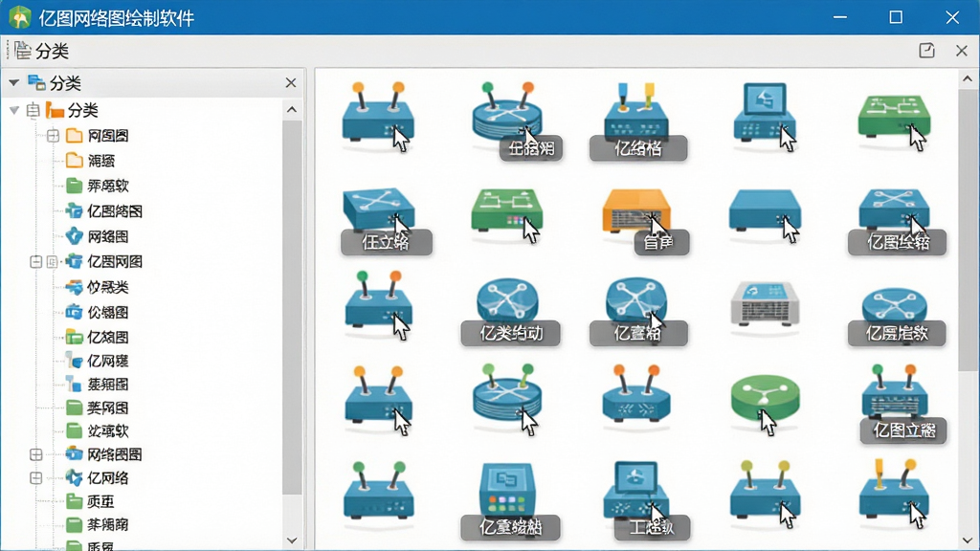
Task: Select the blue box with colored button grid
Action: pyautogui.click(x=507, y=490)
